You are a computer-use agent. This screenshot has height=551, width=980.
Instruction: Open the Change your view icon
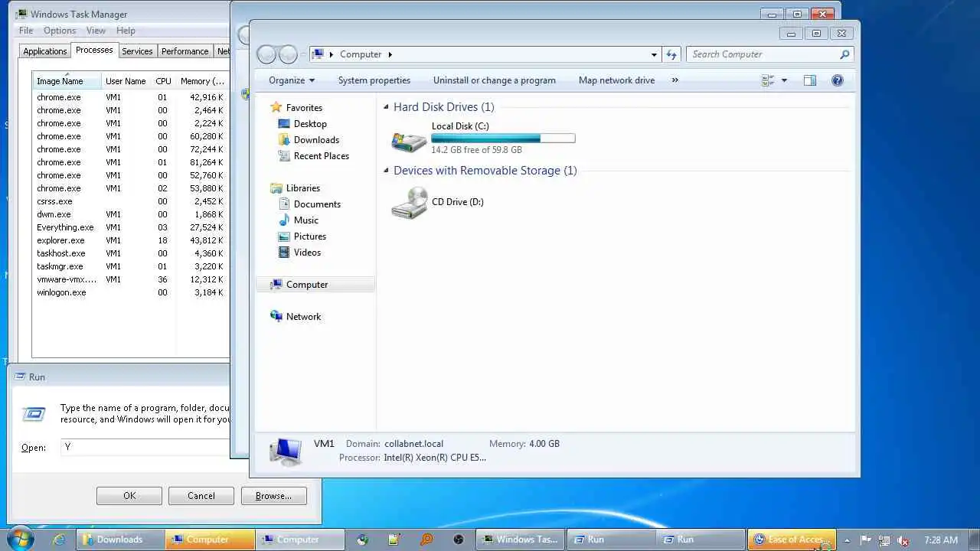pos(768,80)
